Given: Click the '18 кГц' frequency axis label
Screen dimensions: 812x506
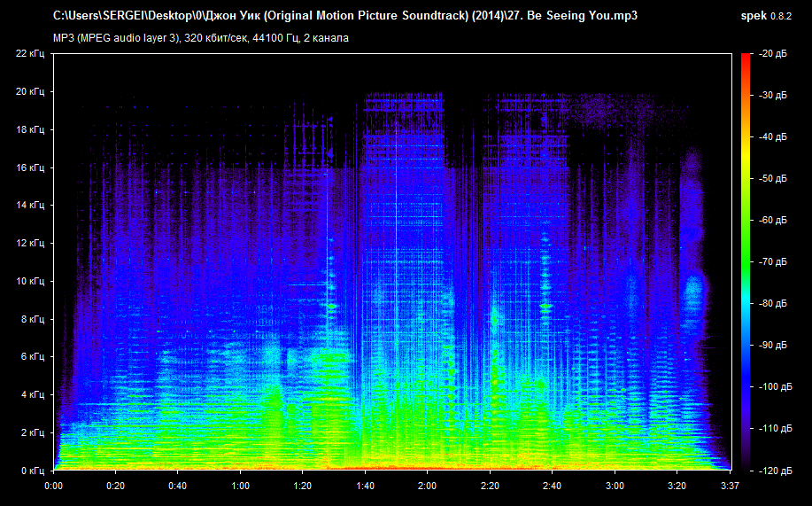Looking at the screenshot, I should pos(31,129).
